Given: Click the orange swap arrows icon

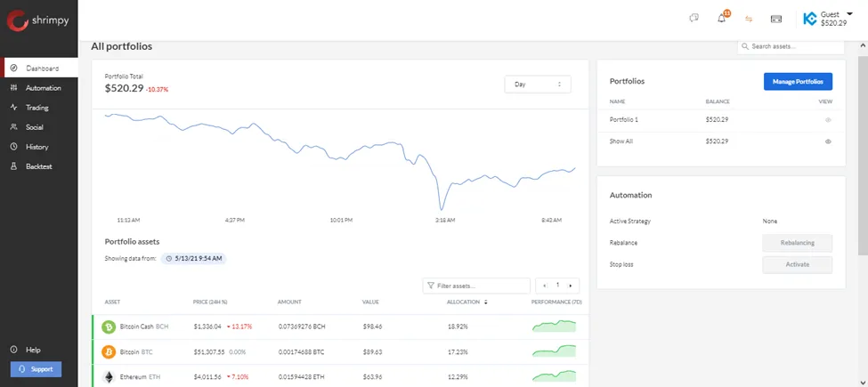Looking at the screenshot, I should tap(749, 19).
